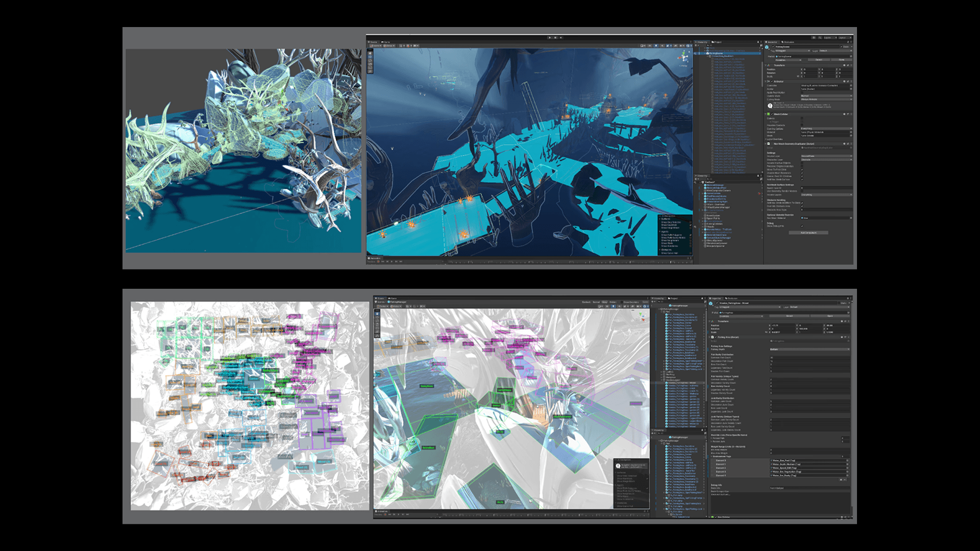Open the Project tab beside Hierarchy in the fishing editor
980x551 pixels.
673,298
